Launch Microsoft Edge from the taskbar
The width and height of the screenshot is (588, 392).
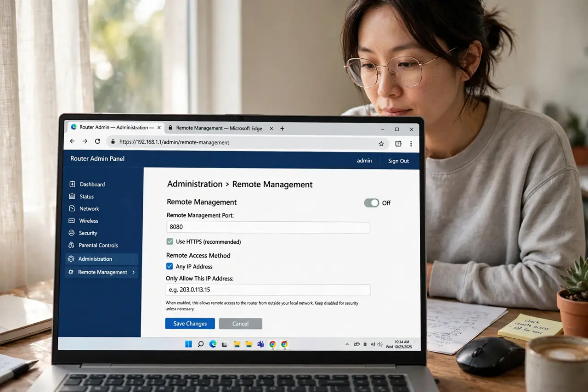click(213, 344)
